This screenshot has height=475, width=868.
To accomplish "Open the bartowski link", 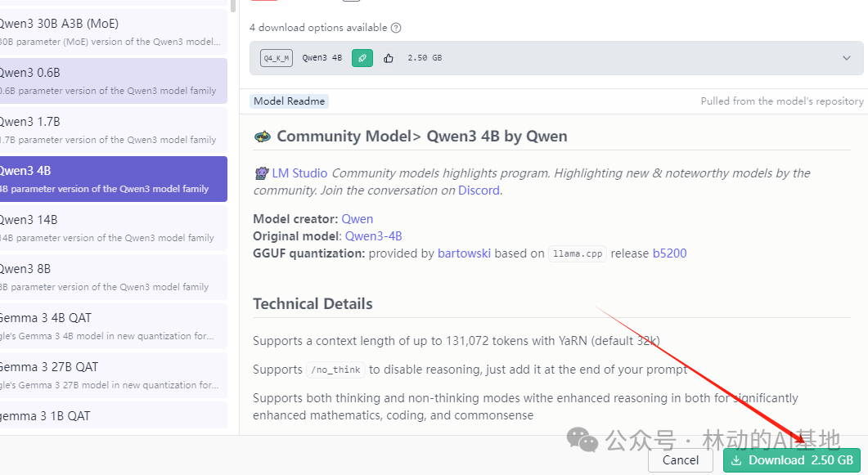I will pos(464,253).
